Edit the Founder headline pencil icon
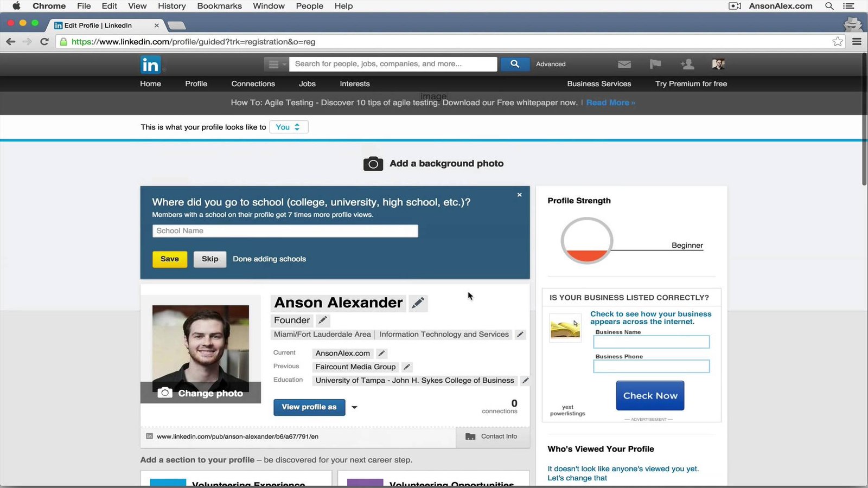Viewport: 868px width, 488px height. coord(322,320)
